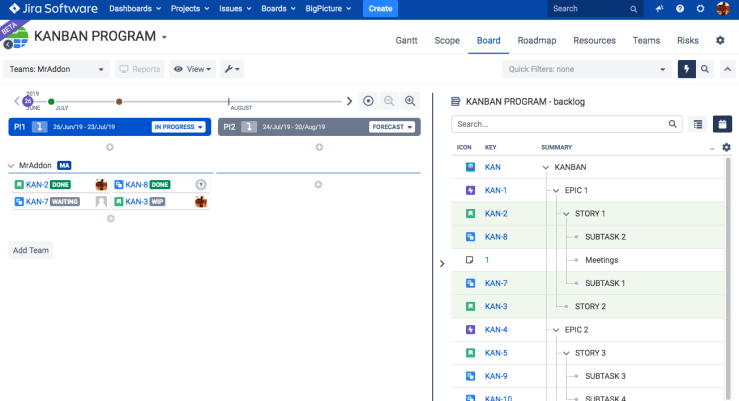Viewport: 739px width, 401px height.
Task: Click the center-on-today target icon
Action: 368,101
